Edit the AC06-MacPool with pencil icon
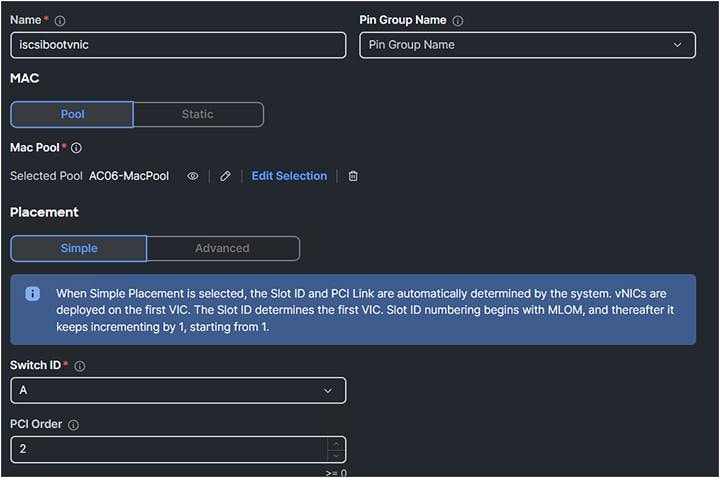The width and height of the screenshot is (720, 478). [x=225, y=176]
